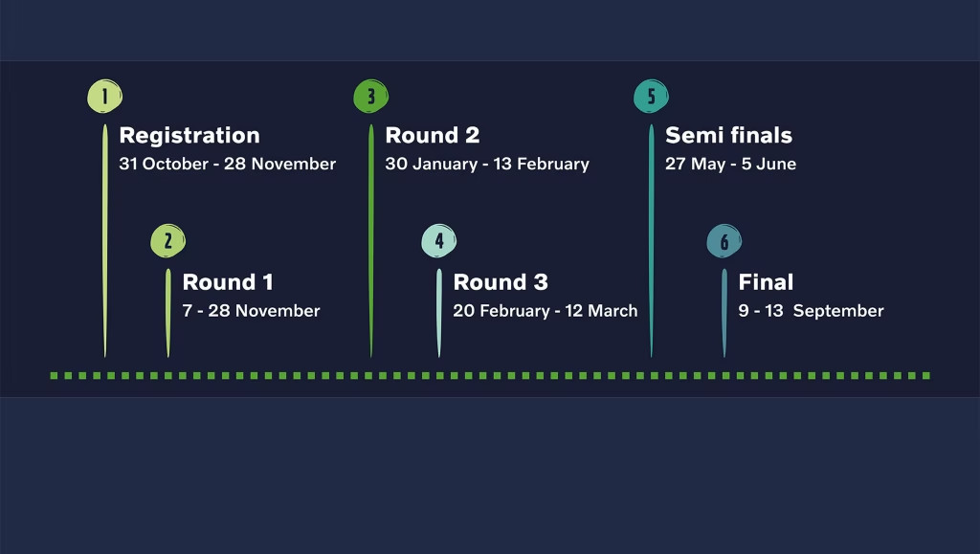Click the Final heading
This screenshot has height=554, width=980.
coord(766,281)
